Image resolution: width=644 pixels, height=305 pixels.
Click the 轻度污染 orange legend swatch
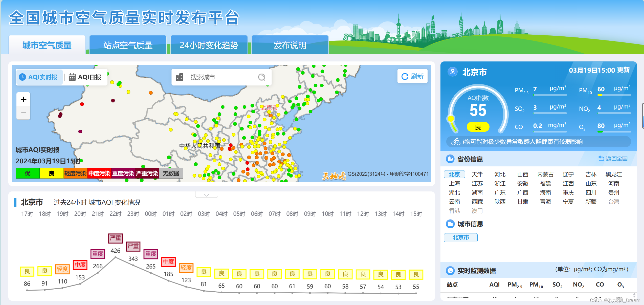coord(75,173)
